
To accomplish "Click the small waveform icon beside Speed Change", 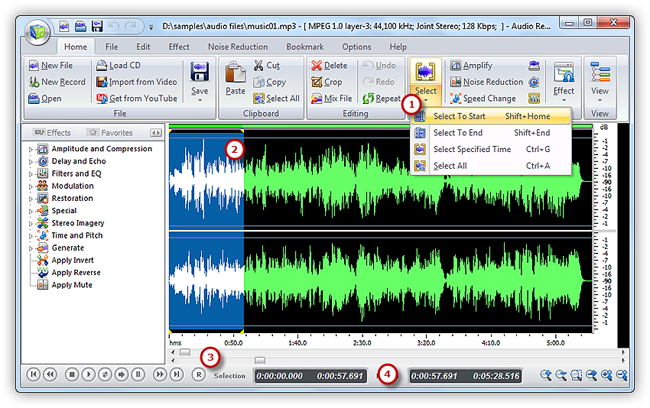I will pos(534,99).
